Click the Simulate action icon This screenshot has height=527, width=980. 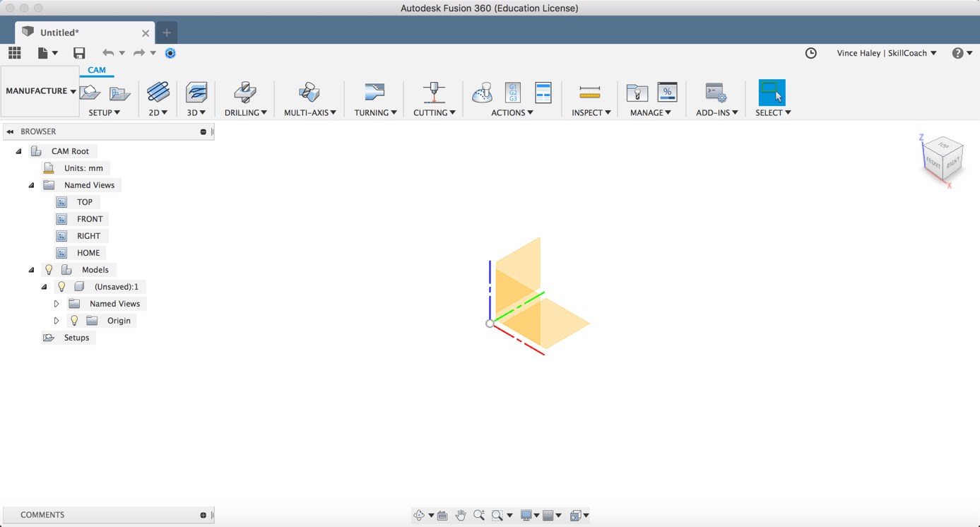coord(483,93)
